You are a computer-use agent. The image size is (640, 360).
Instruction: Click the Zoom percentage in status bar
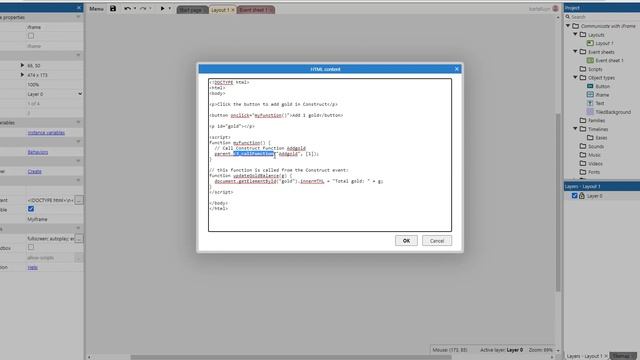[x=540, y=350]
